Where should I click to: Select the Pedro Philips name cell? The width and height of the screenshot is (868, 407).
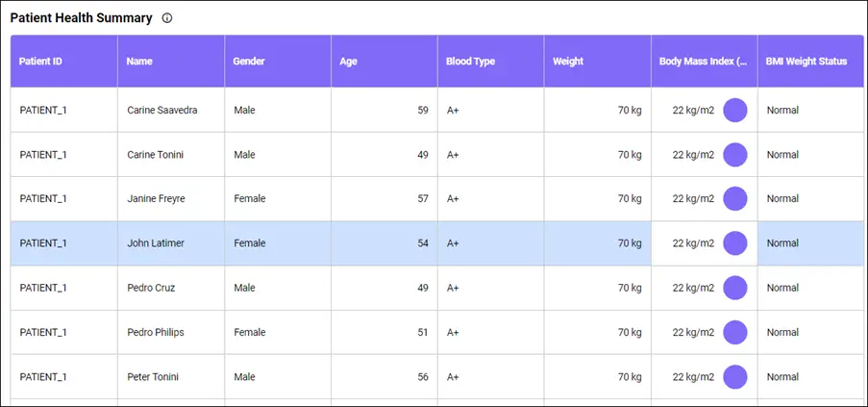[x=171, y=332]
